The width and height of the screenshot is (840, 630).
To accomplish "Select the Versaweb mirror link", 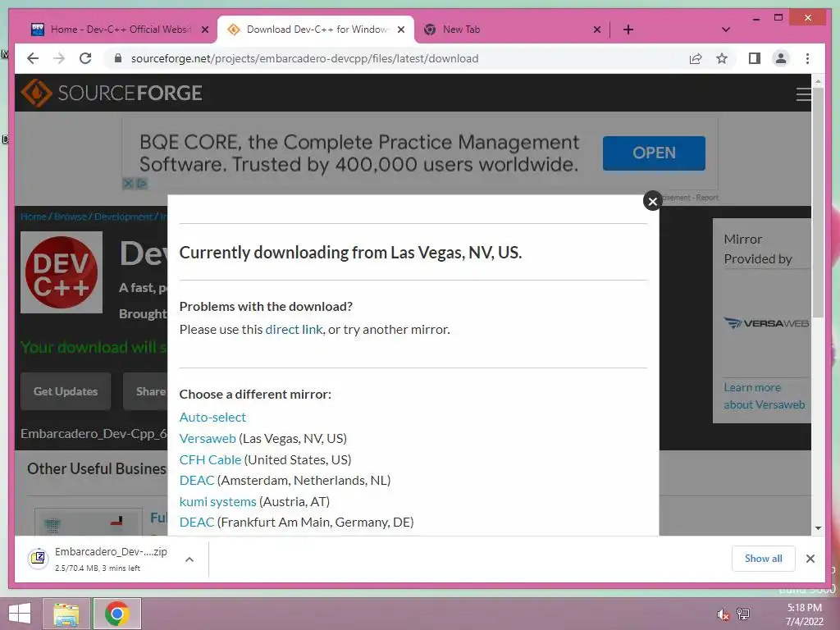I will (208, 438).
